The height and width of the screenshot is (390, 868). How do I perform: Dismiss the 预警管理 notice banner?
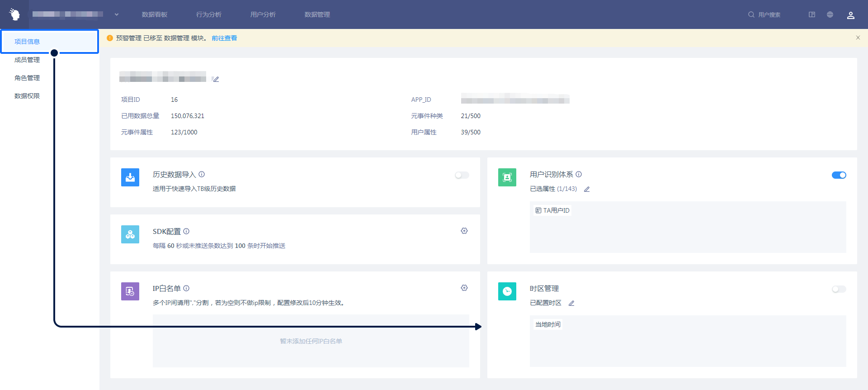click(858, 38)
